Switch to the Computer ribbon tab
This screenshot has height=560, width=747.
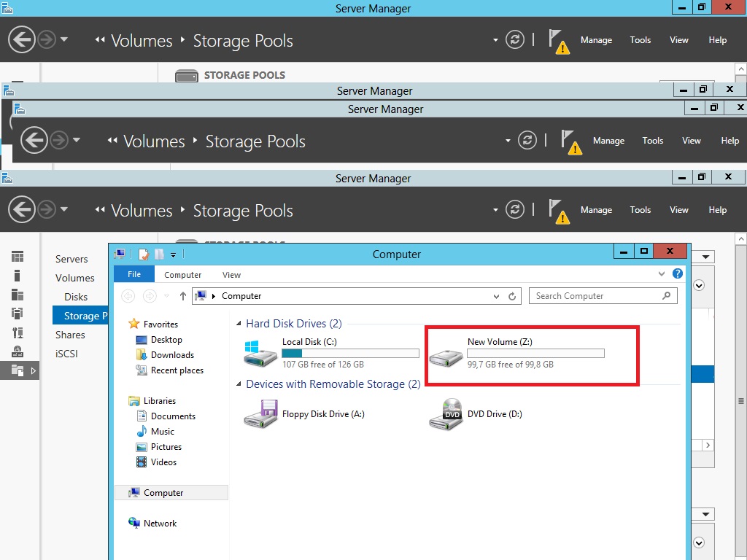[182, 275]
